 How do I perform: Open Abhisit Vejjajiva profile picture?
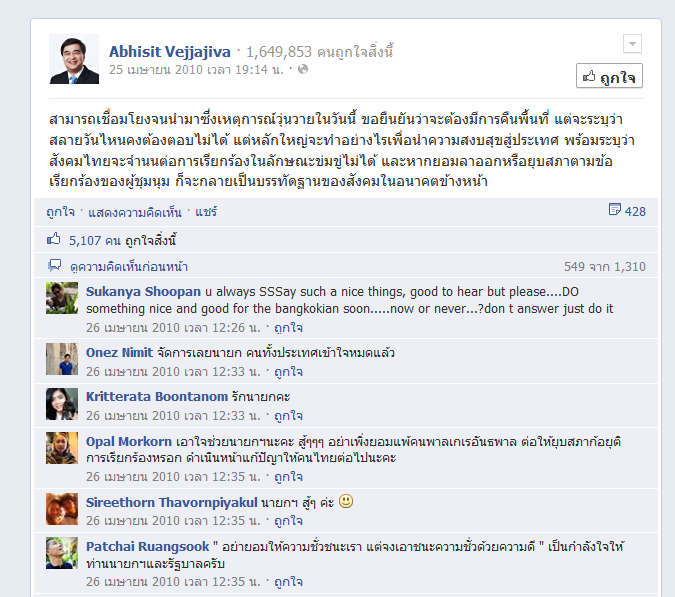coord(74,59)
